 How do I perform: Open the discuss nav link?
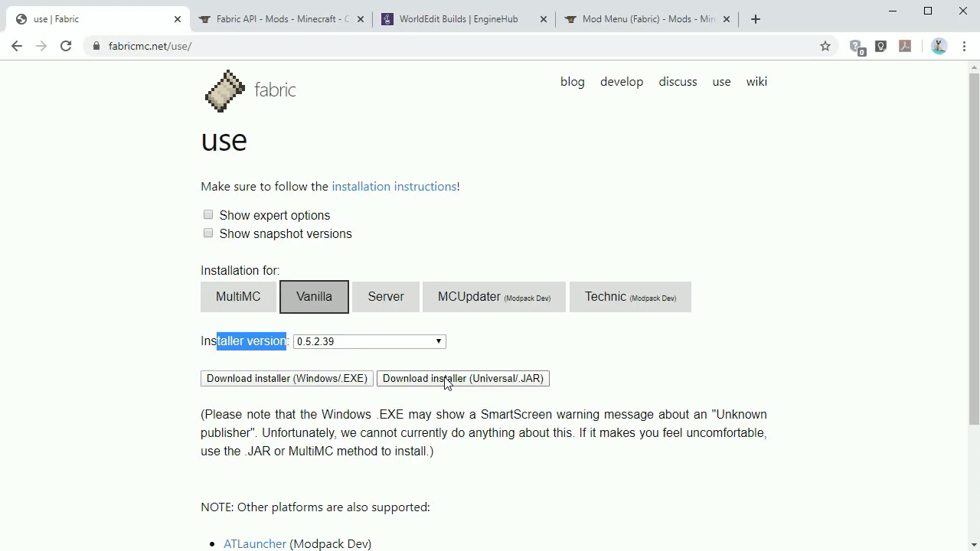678,82
